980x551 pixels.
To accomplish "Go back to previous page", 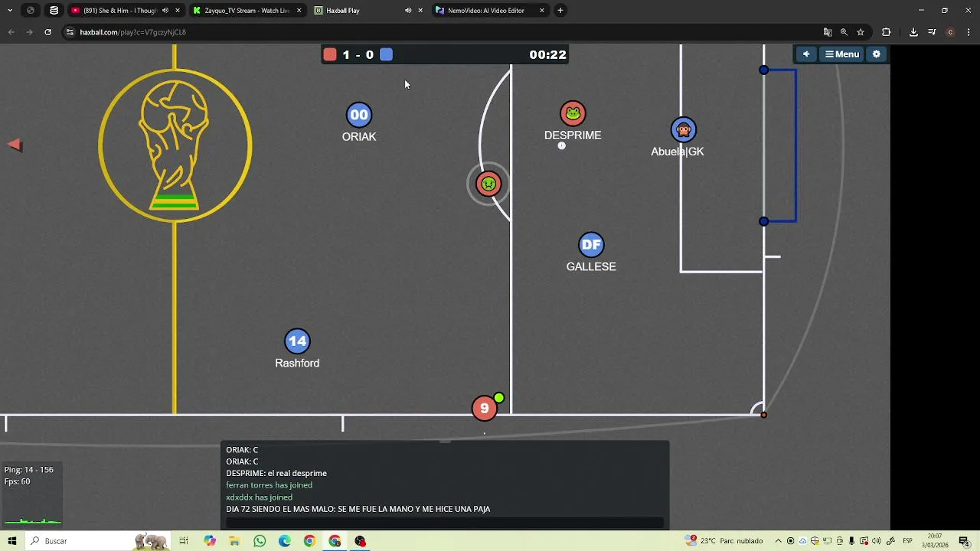I will pyautogui.click(x=11, y=32).
